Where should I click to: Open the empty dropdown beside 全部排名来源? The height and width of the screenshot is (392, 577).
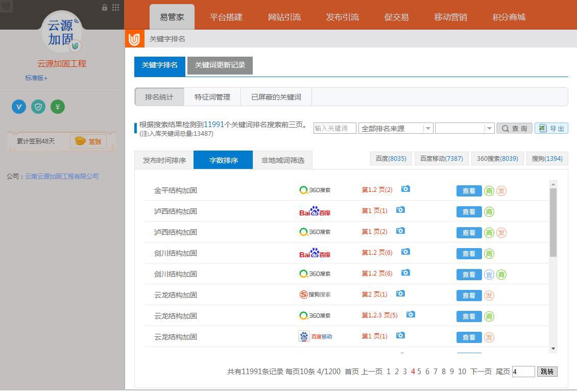464,128
